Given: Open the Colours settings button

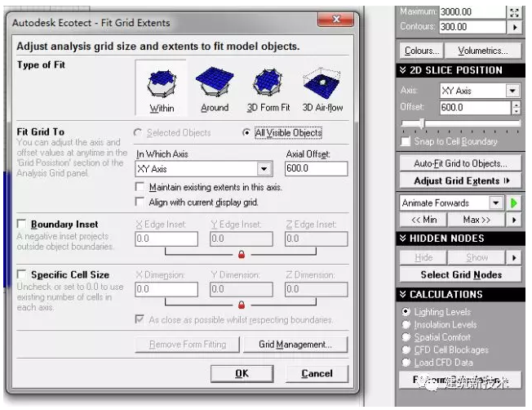Looking at the screenshot, I should coord(421,51).
